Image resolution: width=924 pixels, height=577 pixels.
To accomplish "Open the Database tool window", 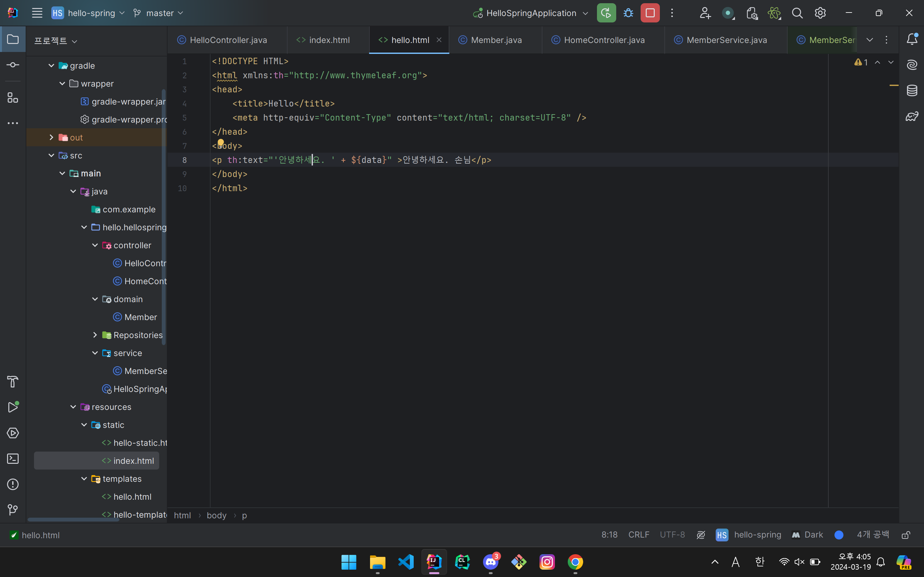I will click(x=912, y=90).
